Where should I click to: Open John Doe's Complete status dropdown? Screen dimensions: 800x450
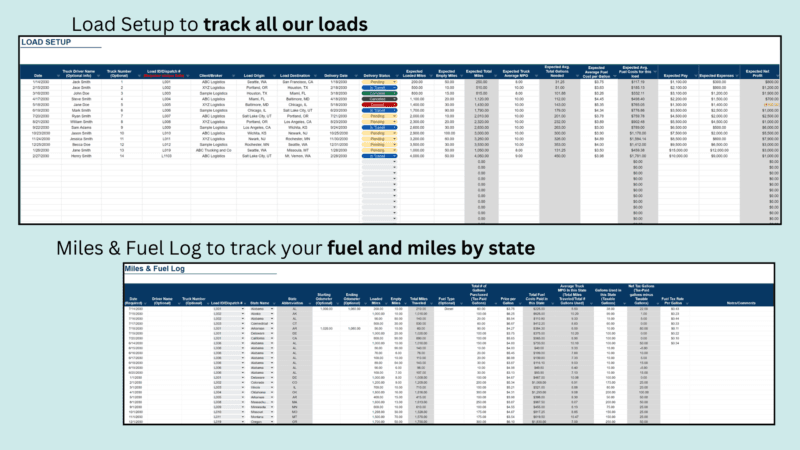(x=394, y=93)
